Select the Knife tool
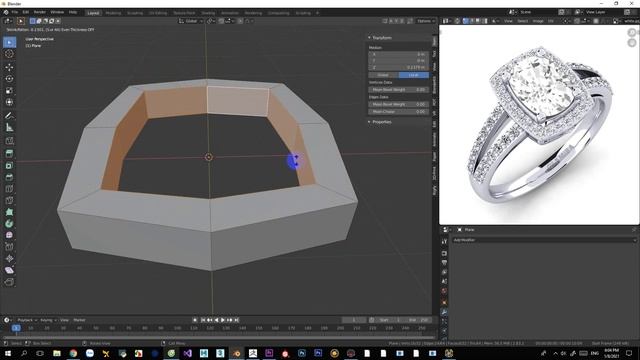The height and width of the screenshot is (360, 640). pos(9,200)
